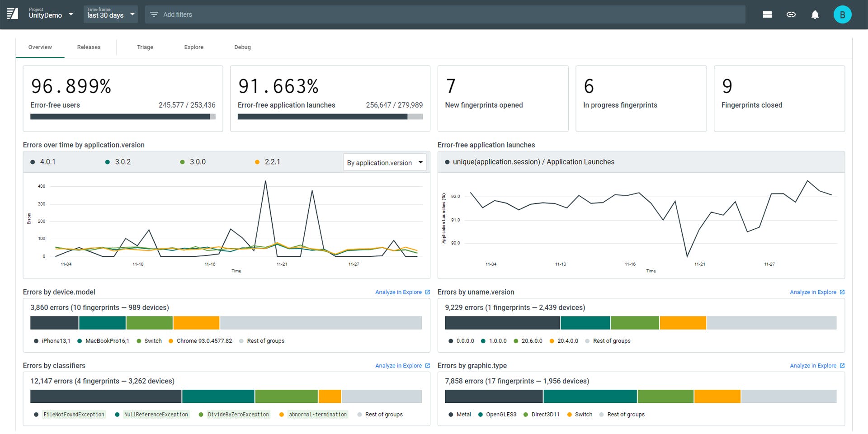The image size is (868, 434).
Task: Expand the Time frame last 30 days selector
Action: pyautogui.click(x=111, y=14)
